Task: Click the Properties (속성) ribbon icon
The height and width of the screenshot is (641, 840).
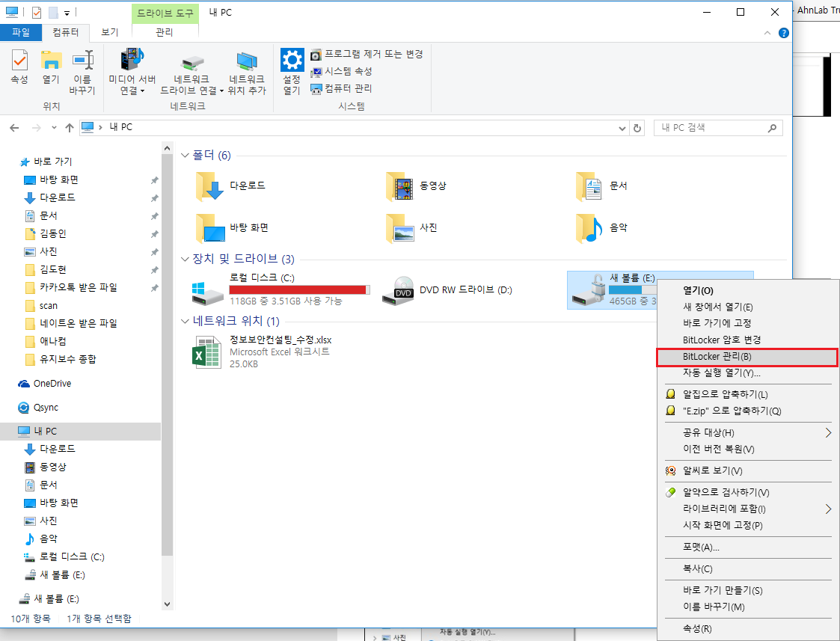Action: pyautogui.click(x=19, y=66)
